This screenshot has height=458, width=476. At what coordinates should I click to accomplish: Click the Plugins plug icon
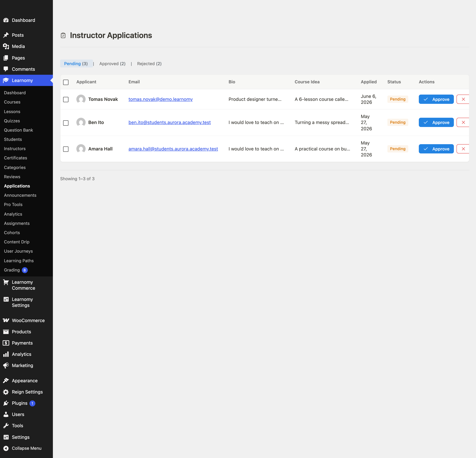coord(6,403)
